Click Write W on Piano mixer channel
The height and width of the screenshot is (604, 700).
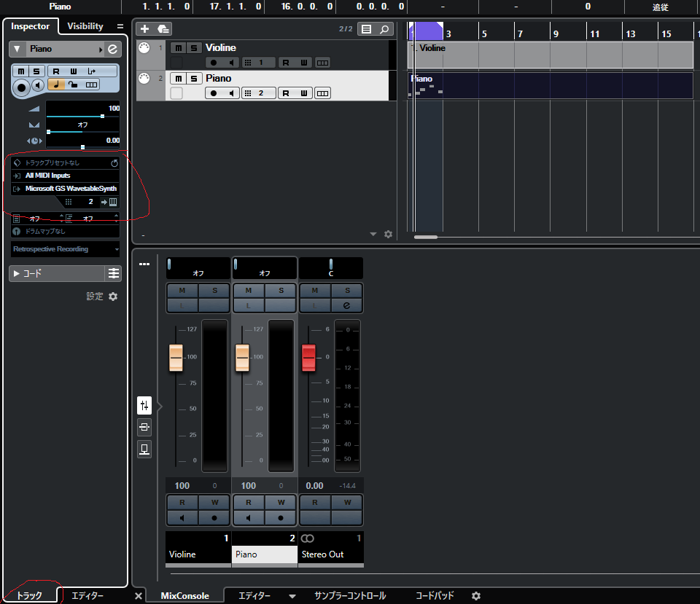[281, 502]
